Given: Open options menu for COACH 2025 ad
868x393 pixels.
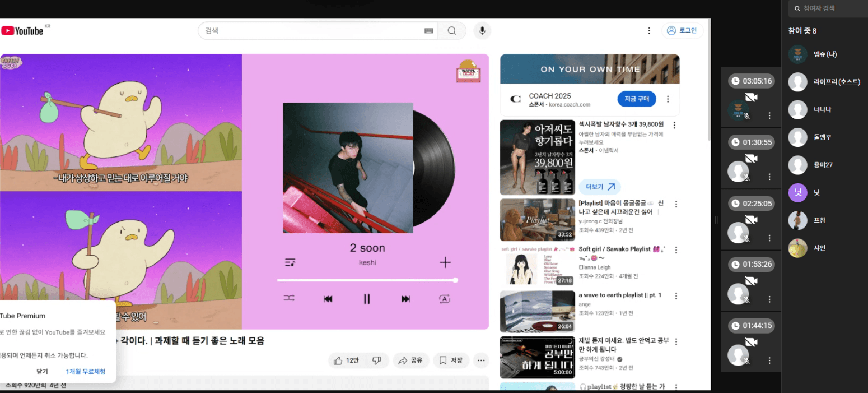Looking at the screenshot, I should point(668,99).
